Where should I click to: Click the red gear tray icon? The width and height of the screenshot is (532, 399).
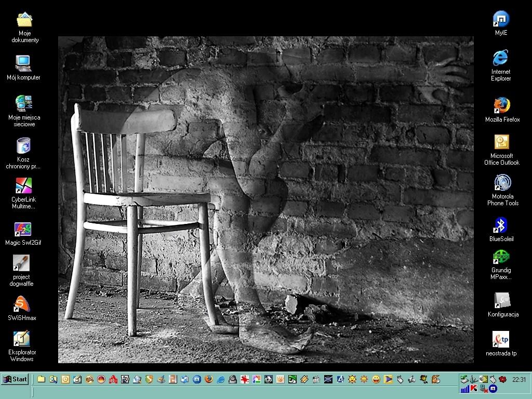pyautogui.click(x=502, y=379)
